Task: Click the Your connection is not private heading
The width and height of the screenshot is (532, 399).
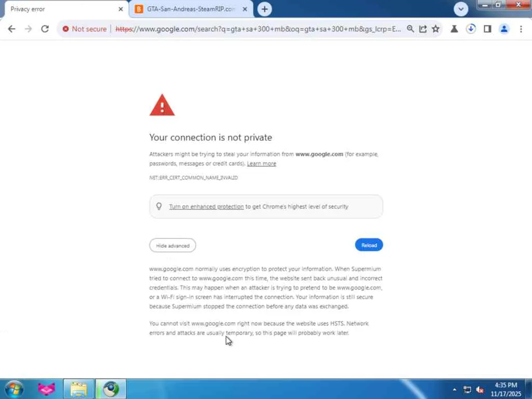Action: click(x=211, y=137)
